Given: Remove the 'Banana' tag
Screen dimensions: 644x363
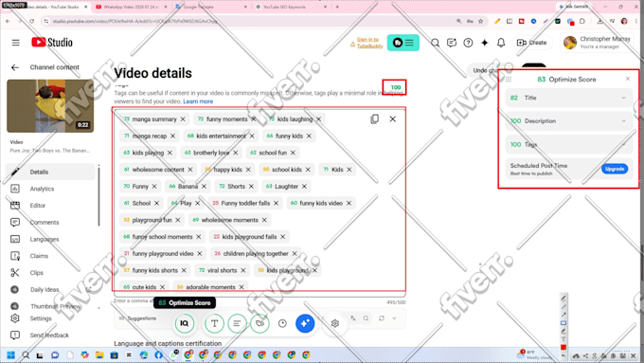Looking at the screenshot, I should [x=204, y=186].
